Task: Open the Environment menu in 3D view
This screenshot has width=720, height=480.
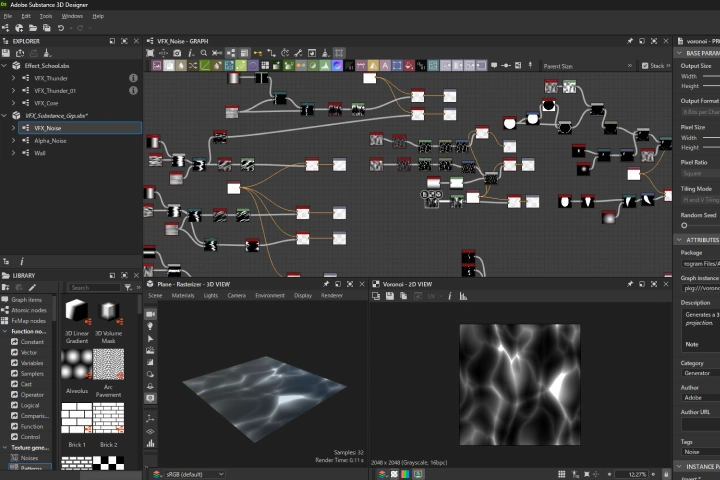Action: (x=270, y=295)
